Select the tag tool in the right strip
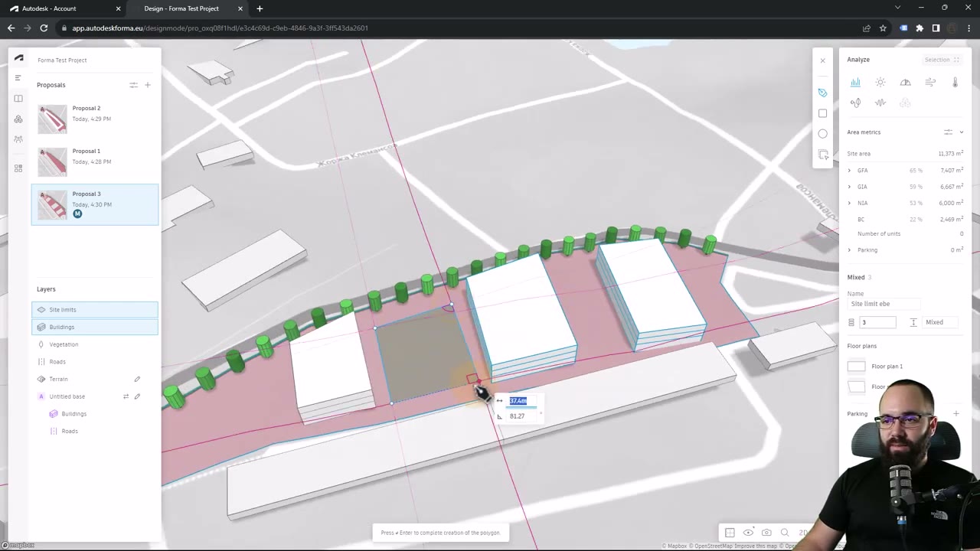The width and height of the screenshot is (980, 551). (822, 93)
